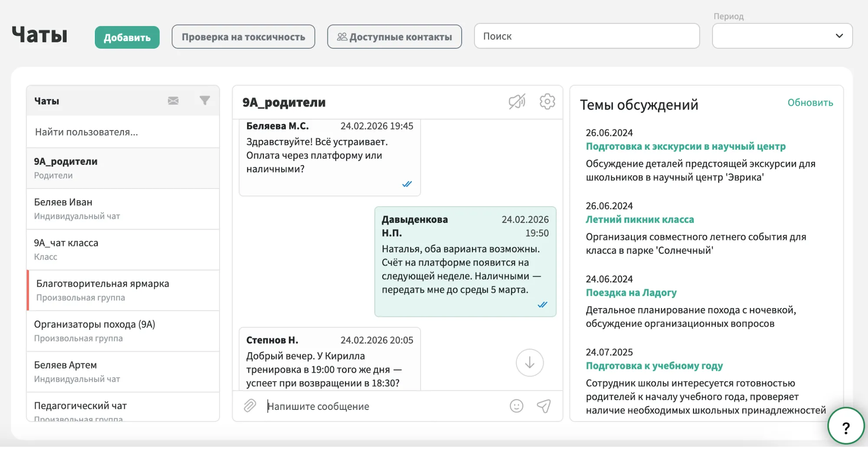Open Благотворительная ярмарка group chat
Viewport: 868px width, 454px height.
coord(123,290)
